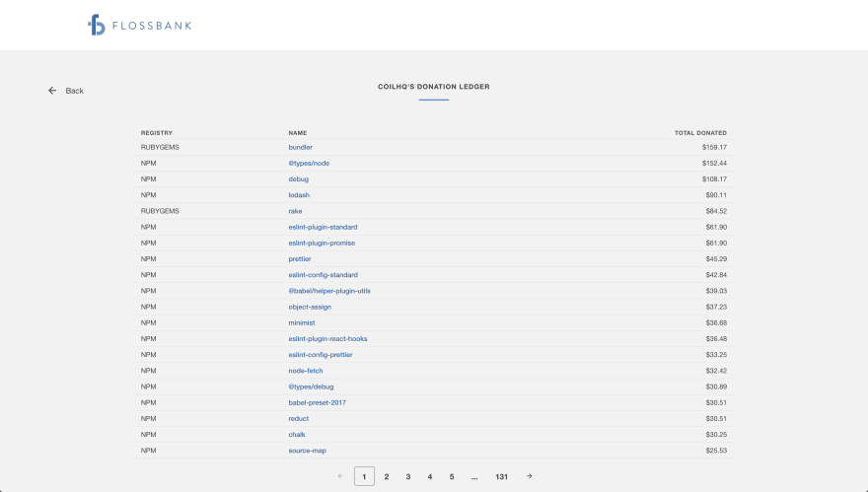Click RUBYGEMS registry in rake row
The width and height of the screenshot is (868, 492).
[160, 211]
